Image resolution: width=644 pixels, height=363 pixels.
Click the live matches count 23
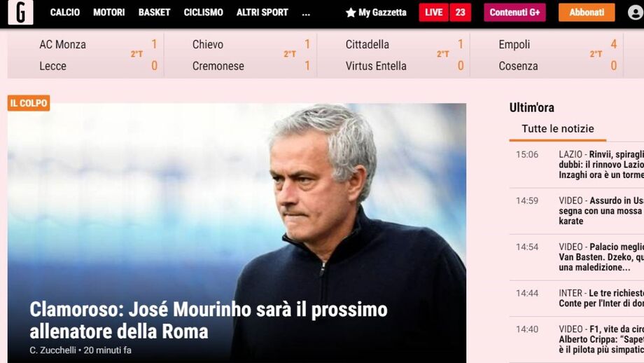461,13
